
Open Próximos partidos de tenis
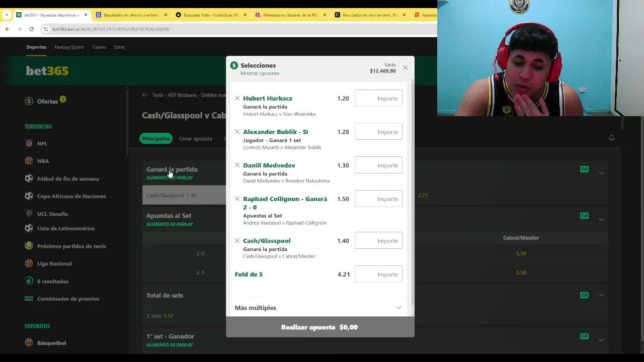pyautogui.click(x=71, y=246)
